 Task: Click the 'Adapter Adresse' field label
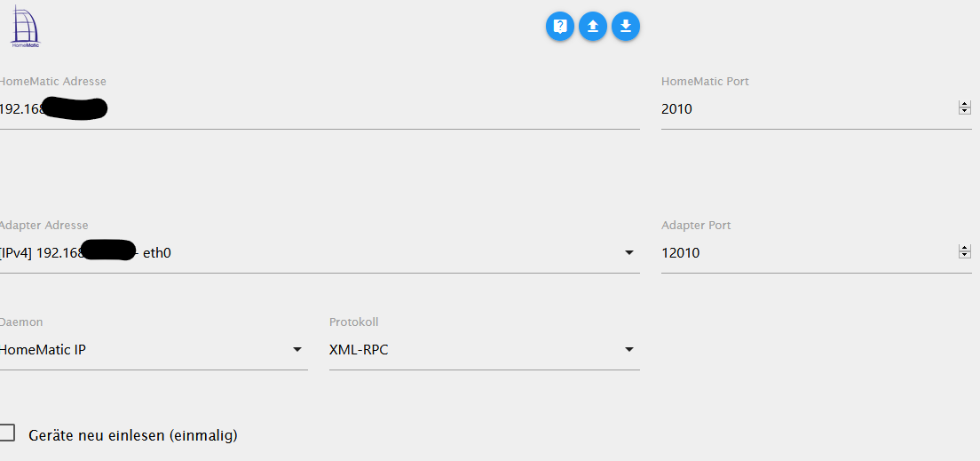coord(44,226)
